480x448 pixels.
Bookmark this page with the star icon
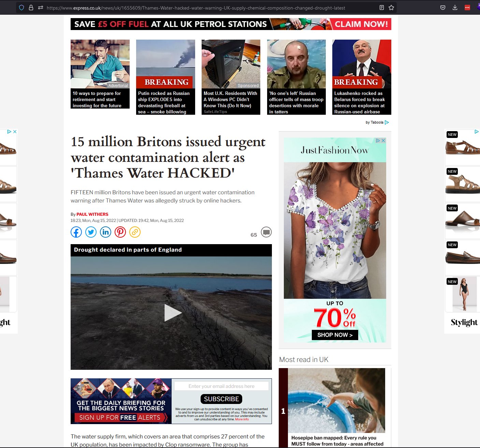[x=391, y=8]
